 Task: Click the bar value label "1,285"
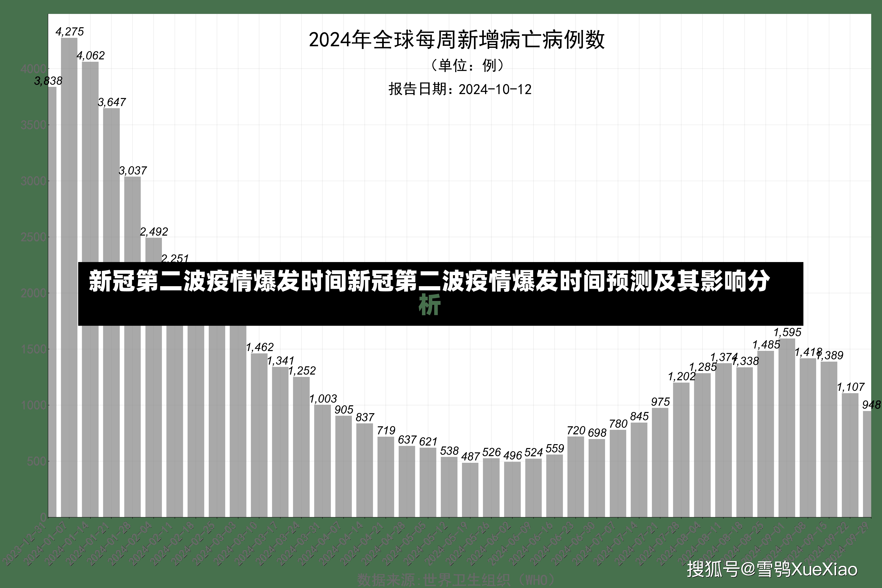(703, 367)
